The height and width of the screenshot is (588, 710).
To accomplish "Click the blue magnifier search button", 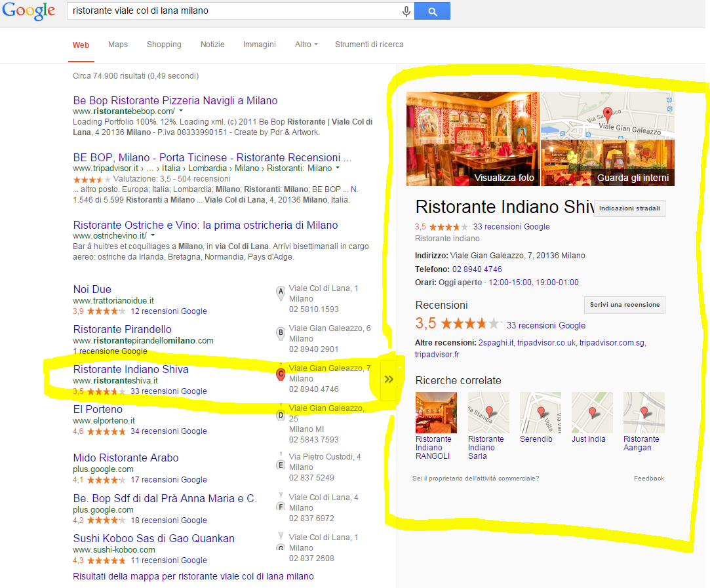I will (432, 11).
